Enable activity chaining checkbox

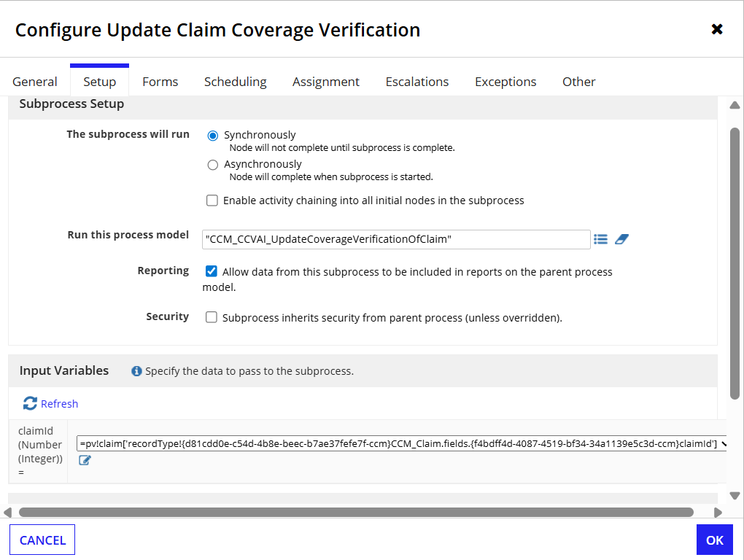(212, 201)
